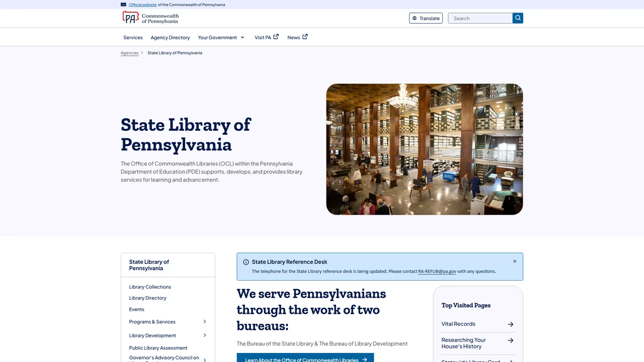This screenshot has width=644, height=362.
Task: Click the arrow next to Vital Records
Action: (511, 324)
